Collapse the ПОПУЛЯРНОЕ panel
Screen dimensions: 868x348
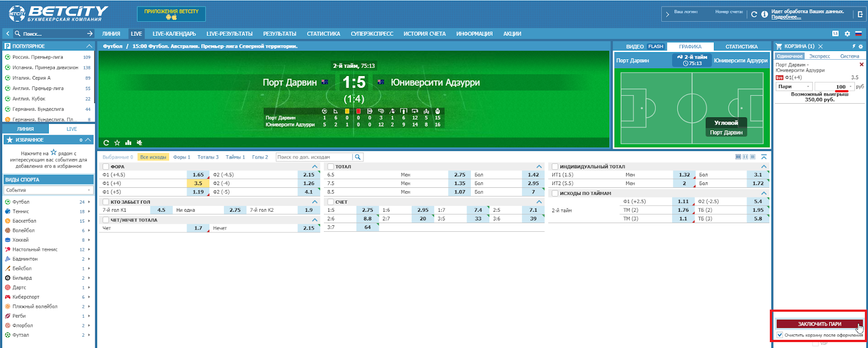pyautogui.click(x=90, y=46)
